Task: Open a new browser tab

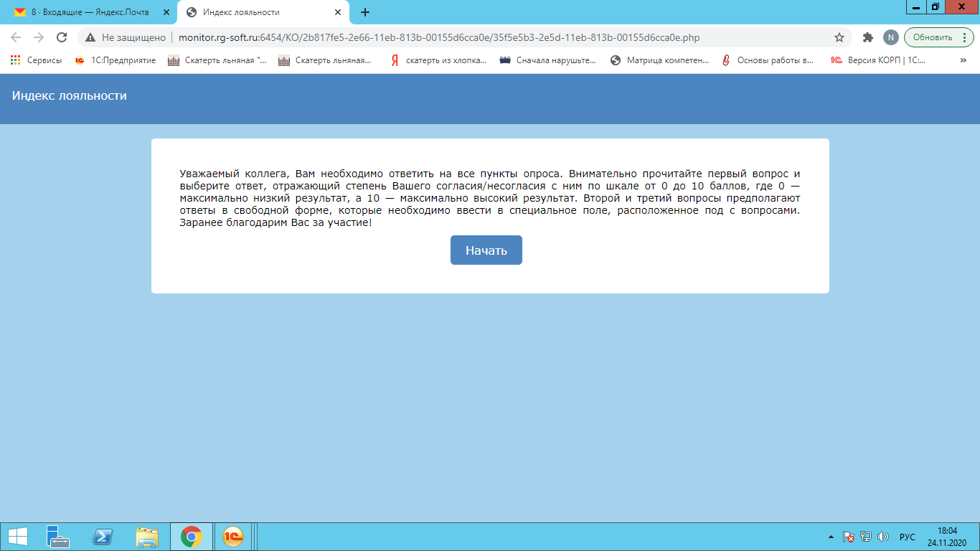Action: [365, 12]
